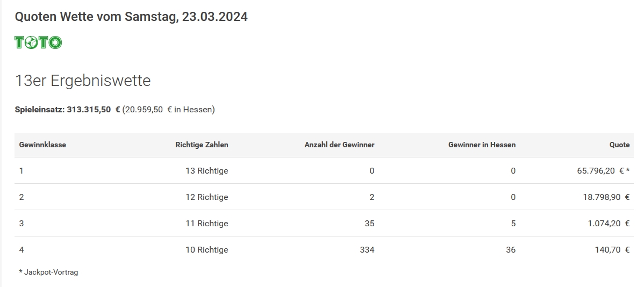The width and height of the screenshot is (644, 287).
Task: Click the Richtige Zahlen column header
Action: (202, 145)
